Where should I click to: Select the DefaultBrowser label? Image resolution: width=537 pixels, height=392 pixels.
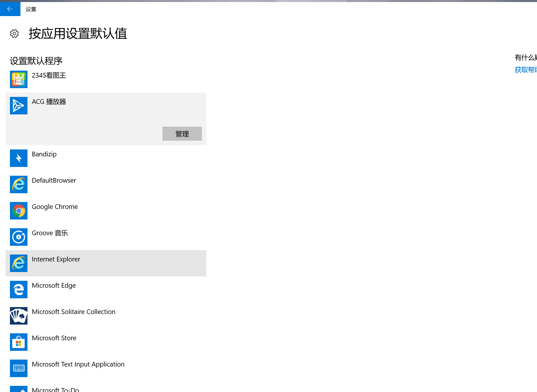coord(54,180)
